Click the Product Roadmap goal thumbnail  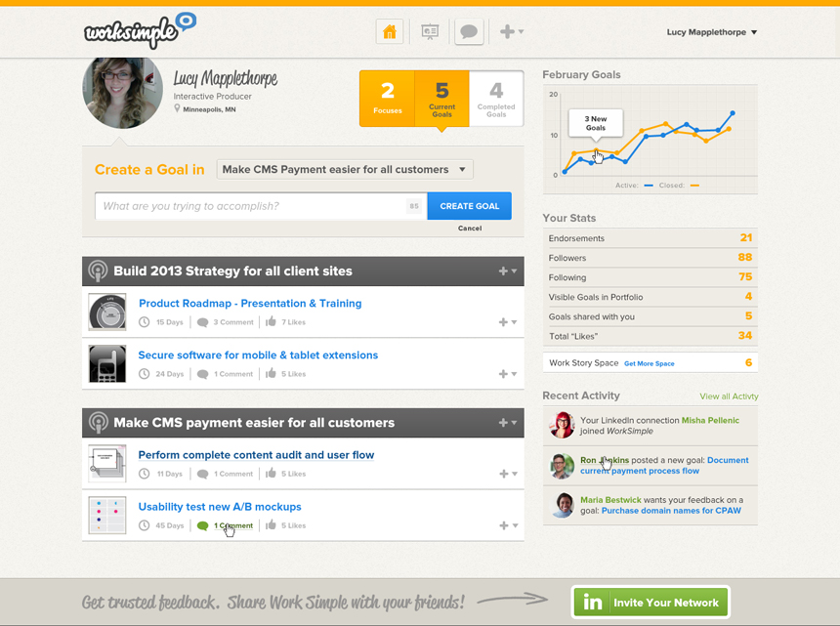[x=107, y=312]
